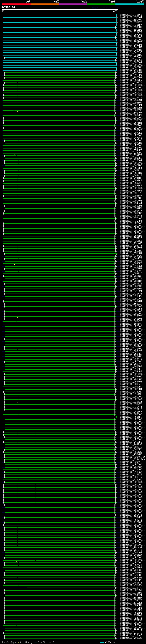Open hit UniRef100_Q9C8G9
The height and width of the screenshot is (644, 146).
click(x=131, y=63)
